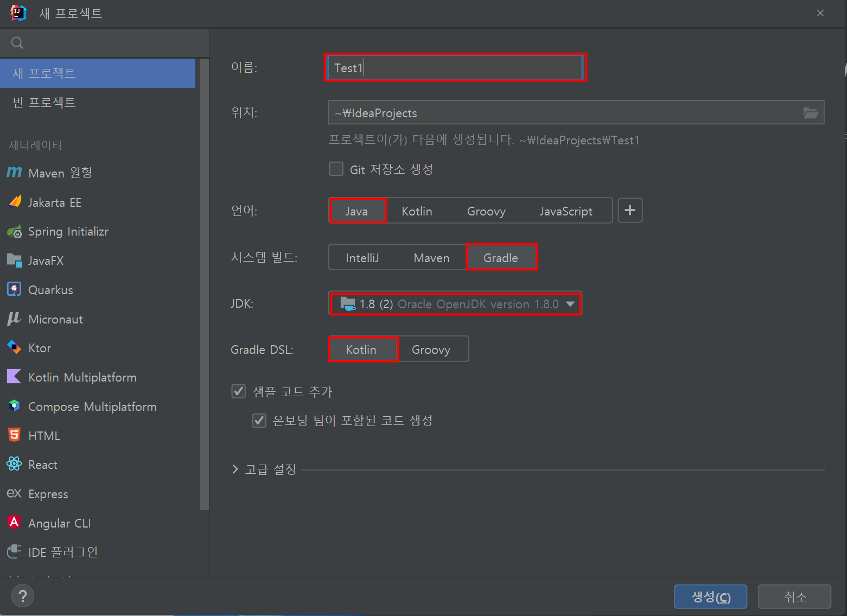
Task: Pick the Compose Multiplatform icon
Action: (15, 405)
